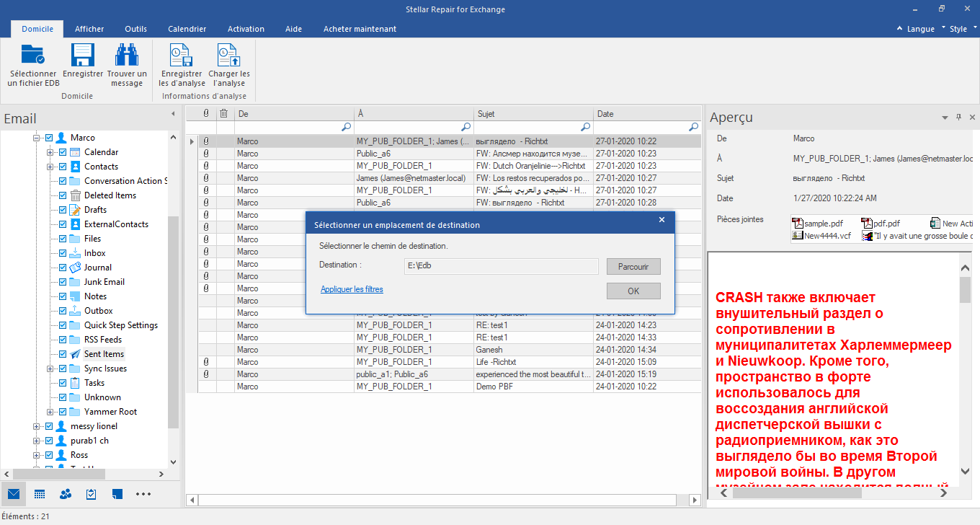Image resolution: width=980 pixels, height=525 pixels.
Task: Select the Outbox folder
Action: coord(99,311)
